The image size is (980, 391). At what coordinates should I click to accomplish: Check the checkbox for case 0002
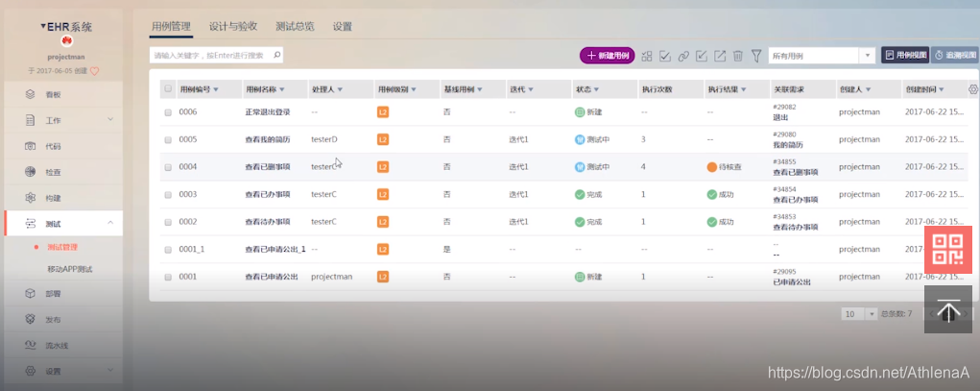coord(168,222)
